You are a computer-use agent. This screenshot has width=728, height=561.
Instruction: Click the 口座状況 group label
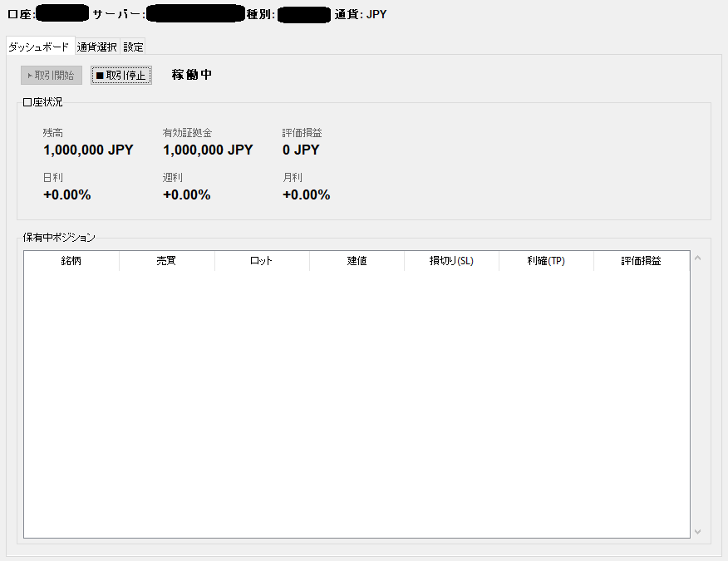pyautogui.click(x=42, y=102)
